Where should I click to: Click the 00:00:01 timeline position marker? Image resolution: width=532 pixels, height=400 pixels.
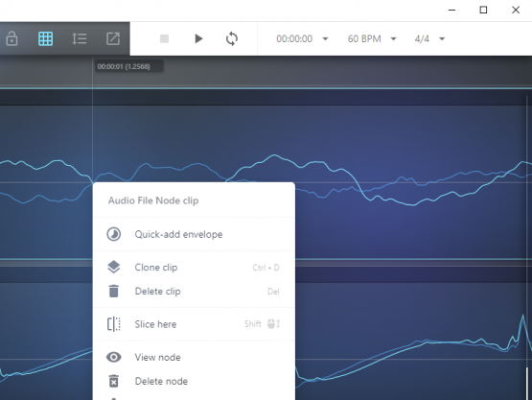pyautogui.click(x=129, y=66)
